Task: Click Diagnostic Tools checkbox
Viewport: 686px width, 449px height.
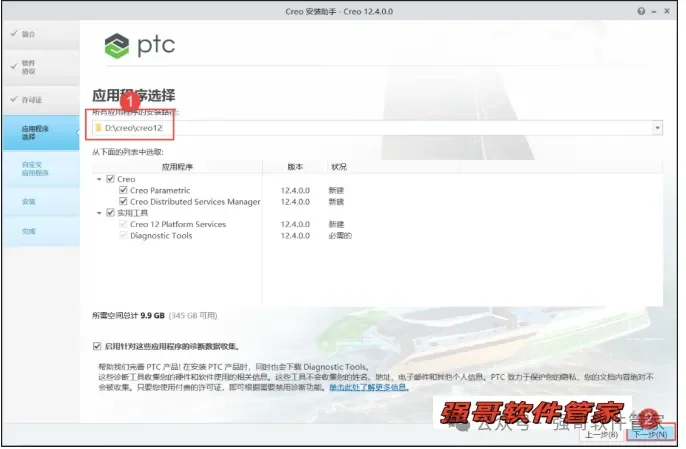Action: [123, 235]
